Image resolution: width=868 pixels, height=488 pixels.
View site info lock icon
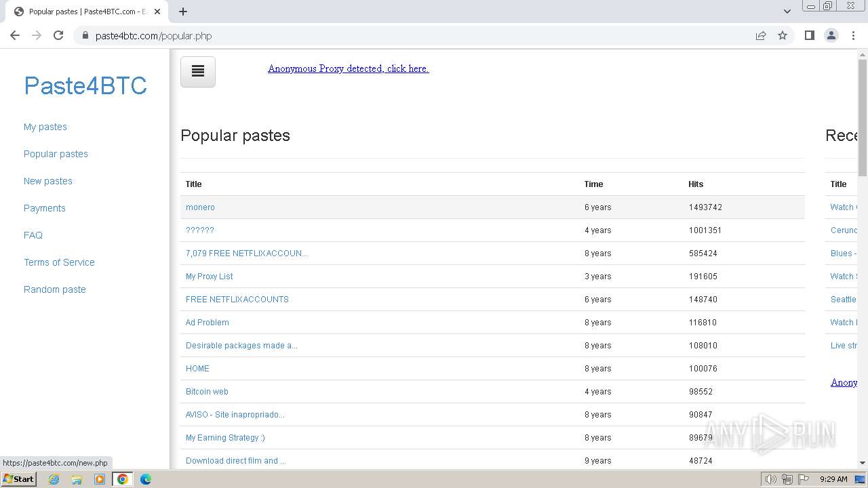[85, 36]
